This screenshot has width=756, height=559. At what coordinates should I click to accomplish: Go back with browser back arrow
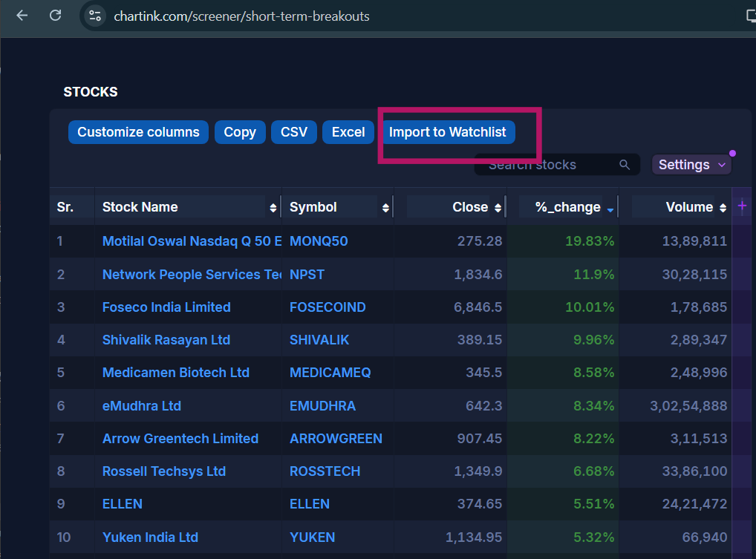[x=22, y=16]
